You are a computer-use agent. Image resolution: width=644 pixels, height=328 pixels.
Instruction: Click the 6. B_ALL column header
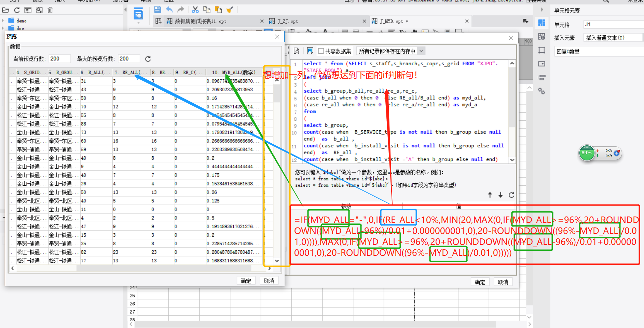[x=96, y=72]
